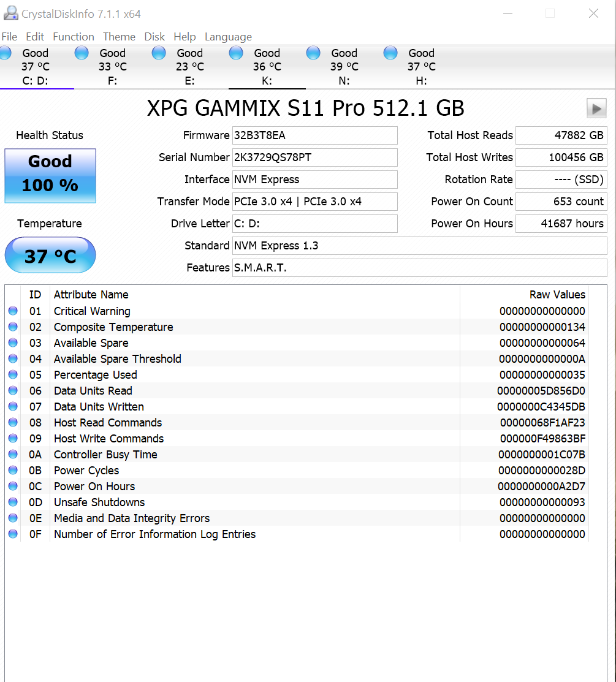Image resolution: width=616 pixels, height=682 pixels.
Task: Click the status orb for Power On Hours attribute
Action: (13, 486)
